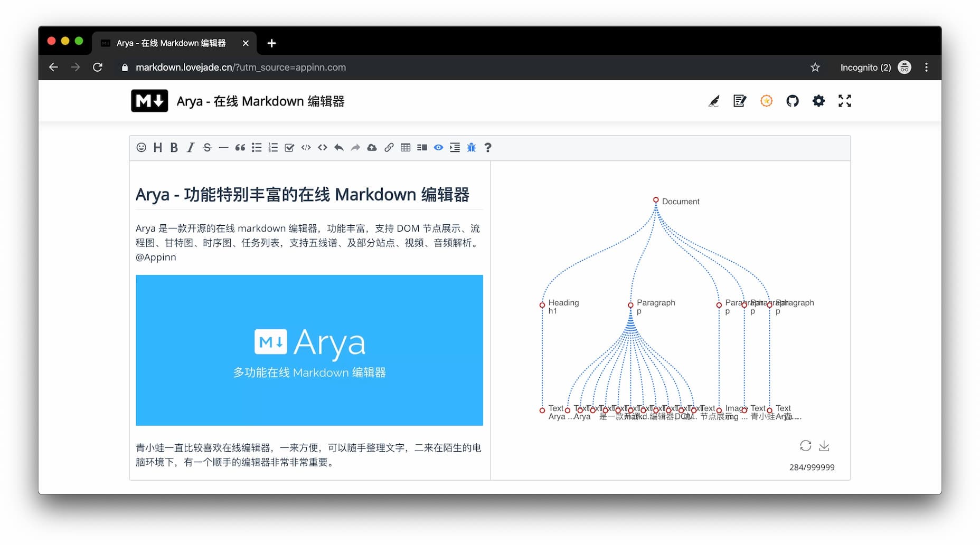Screen dimensions: 980x545
Task: Go back in browser
Action: click(x=53, y=67)
